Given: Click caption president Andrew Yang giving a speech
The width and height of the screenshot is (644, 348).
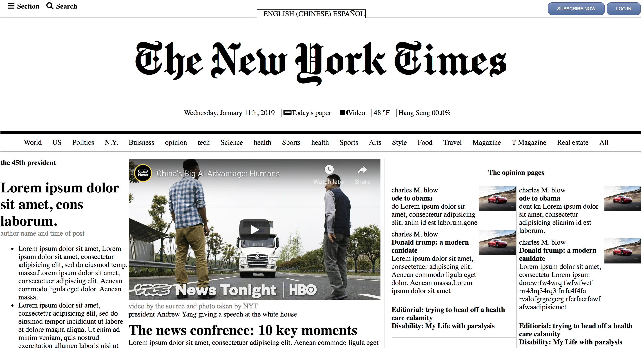Looking at the screenshot, I should click(x=213, y=314).
